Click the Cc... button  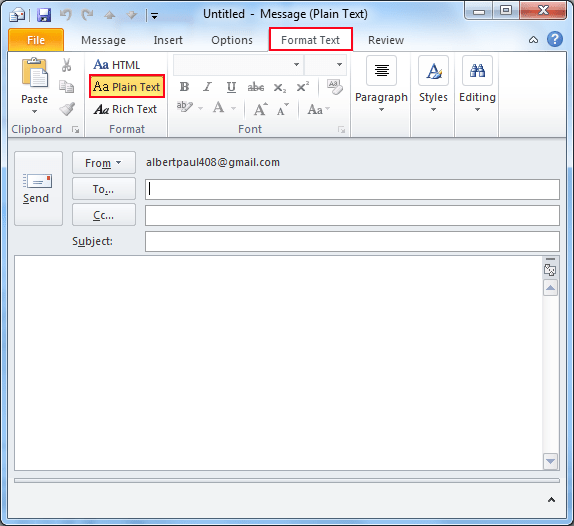[x=104, y=215]
